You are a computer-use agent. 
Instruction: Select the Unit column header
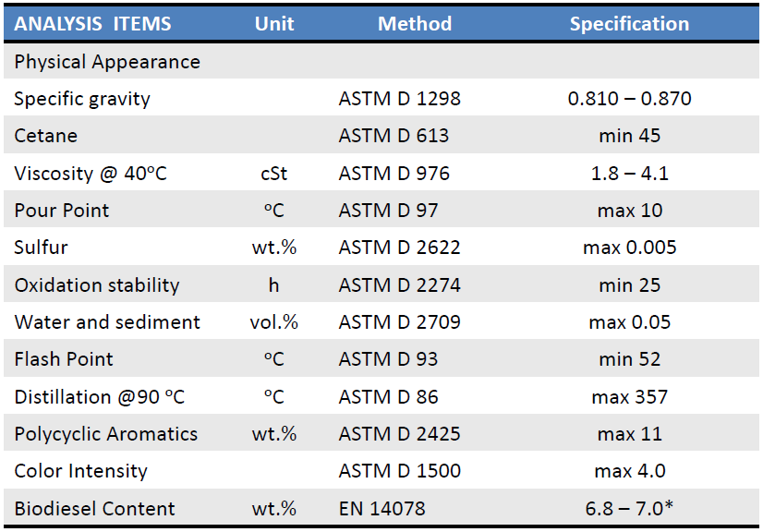click(274, 24)
